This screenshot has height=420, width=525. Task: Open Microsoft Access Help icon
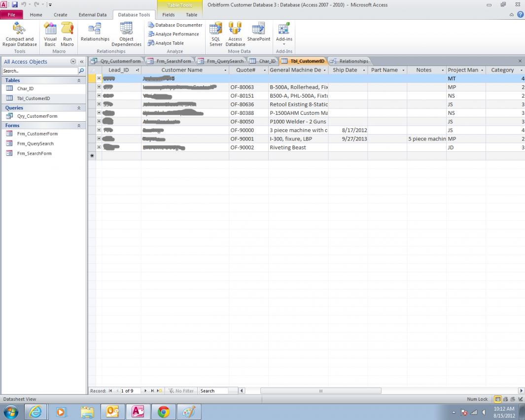click(x=520, y=14)
